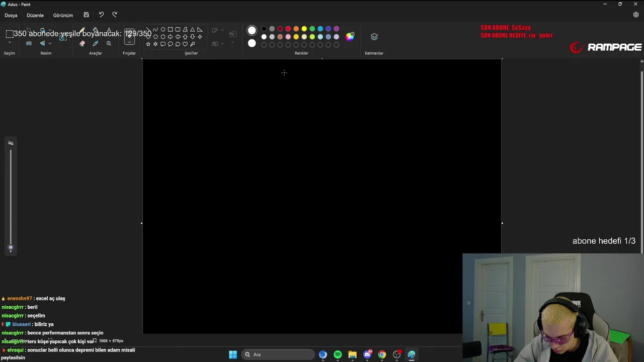644x362 pixels.
Task: Open the Dosya menu
Action: coord(11,15)
